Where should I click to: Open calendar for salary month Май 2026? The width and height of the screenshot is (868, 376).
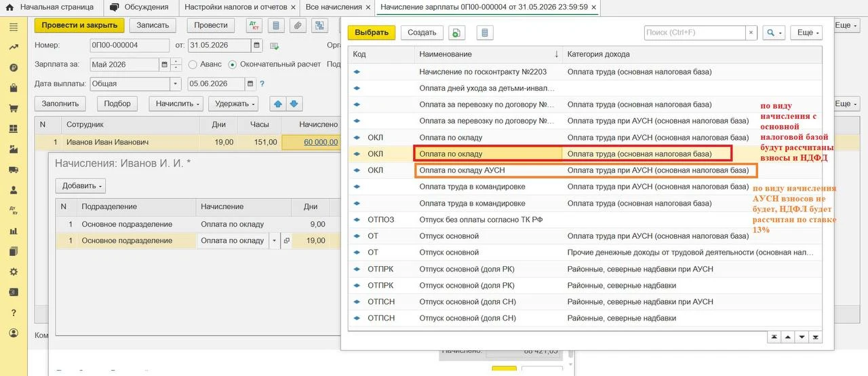click(x=164, y=64)
